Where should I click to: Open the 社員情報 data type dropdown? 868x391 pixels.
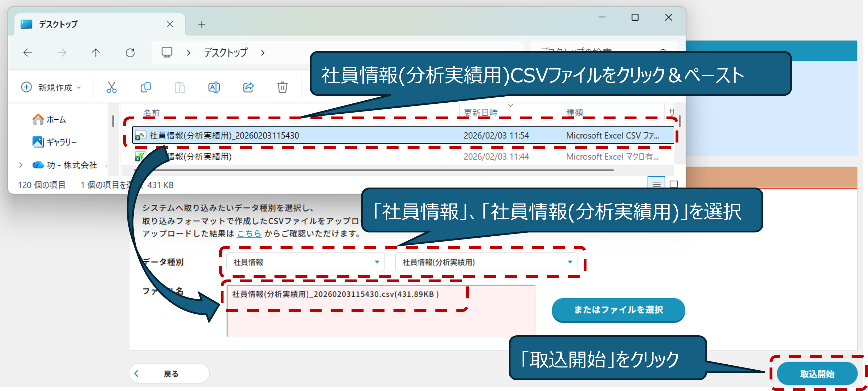tap(305, 262)
